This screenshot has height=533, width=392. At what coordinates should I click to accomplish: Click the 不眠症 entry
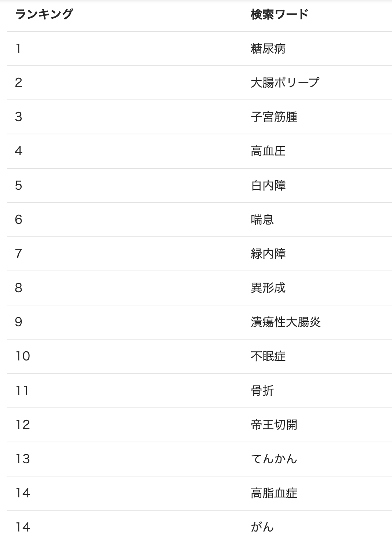[x=268, y=356]
